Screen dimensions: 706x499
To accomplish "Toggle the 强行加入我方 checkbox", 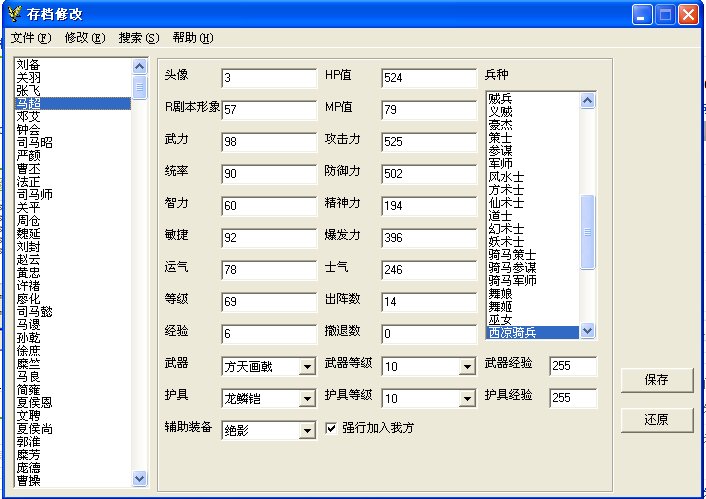I will coord(331,428).
